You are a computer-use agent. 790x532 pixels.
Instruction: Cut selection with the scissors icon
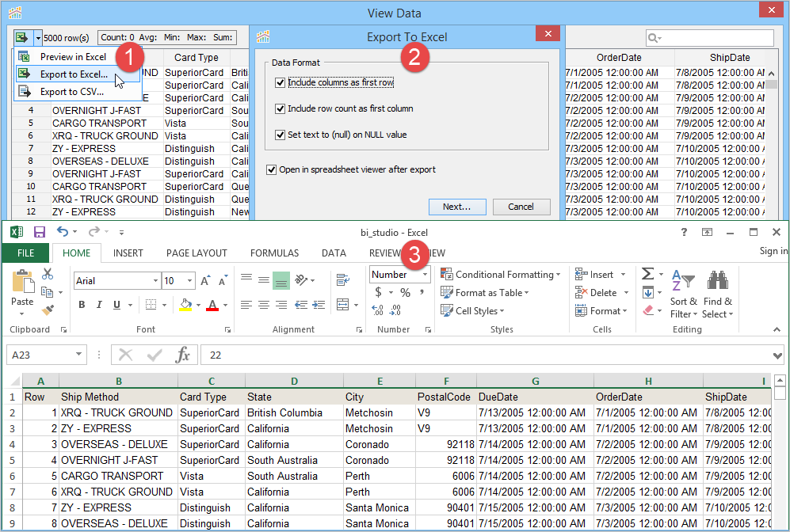coord(48,274)
